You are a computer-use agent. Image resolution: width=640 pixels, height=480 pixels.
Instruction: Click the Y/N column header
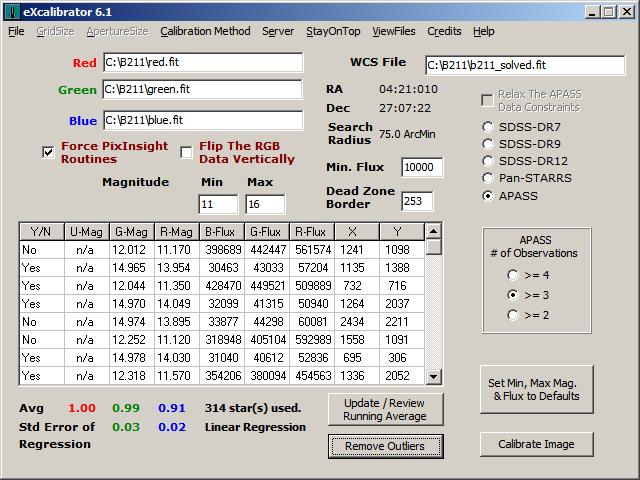(42, 232)
